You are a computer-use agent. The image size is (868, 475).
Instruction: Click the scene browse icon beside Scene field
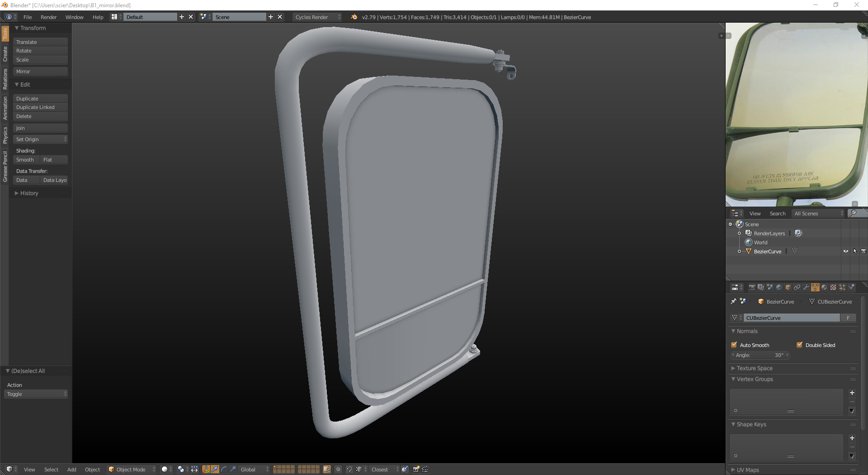[205, 17]
